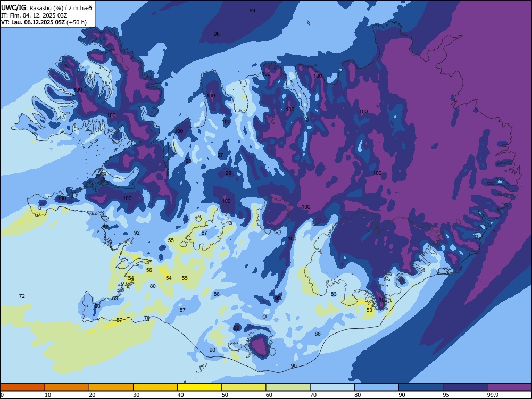Select the 30–40 amber legend swatch
Viewport: 532px width, 399px height.
pos(155,387)
